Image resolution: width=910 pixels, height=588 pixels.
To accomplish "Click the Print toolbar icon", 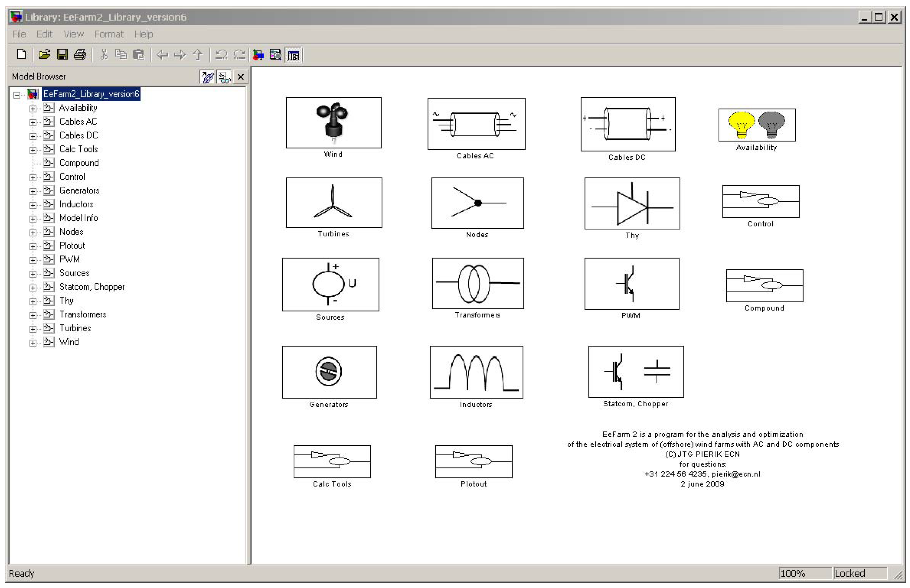I will click(80, 55).
